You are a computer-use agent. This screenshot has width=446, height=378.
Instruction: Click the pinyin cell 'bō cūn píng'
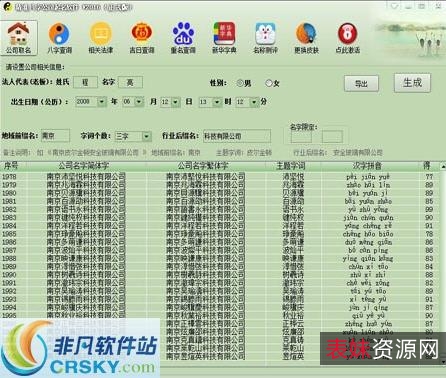[368, 250]
